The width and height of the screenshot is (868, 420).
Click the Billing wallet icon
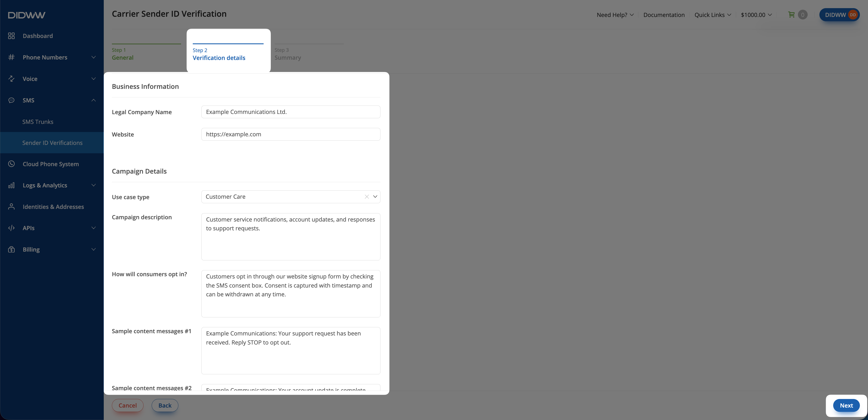point(12,249)
